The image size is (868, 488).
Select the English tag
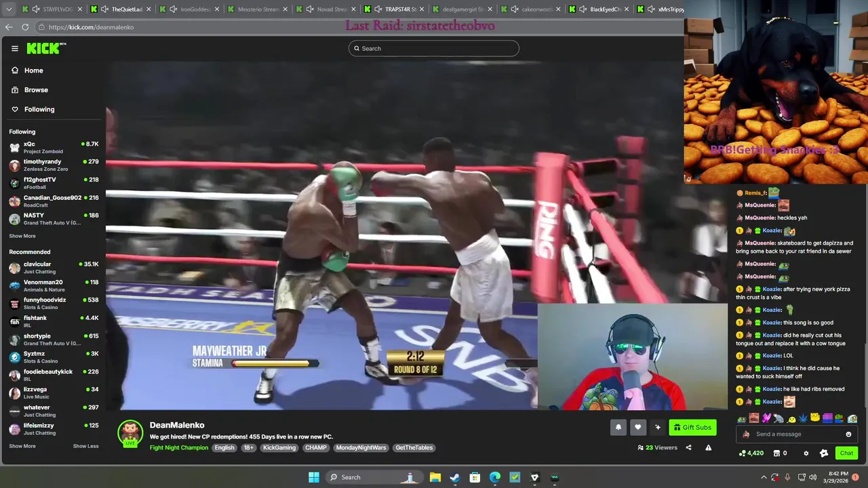(224, 447)
